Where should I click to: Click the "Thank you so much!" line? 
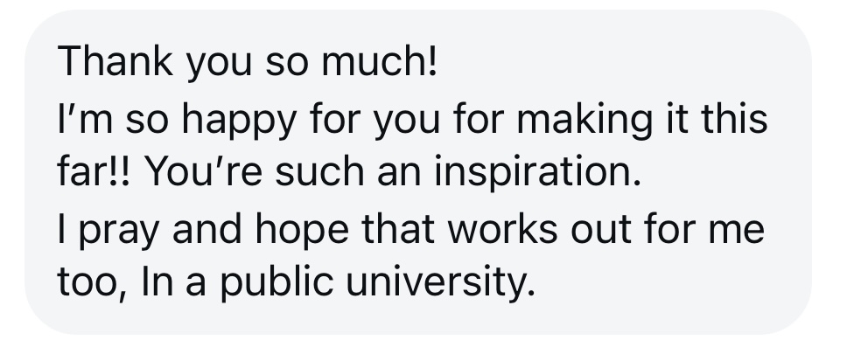pyautogui.click(x=248, y=62)
